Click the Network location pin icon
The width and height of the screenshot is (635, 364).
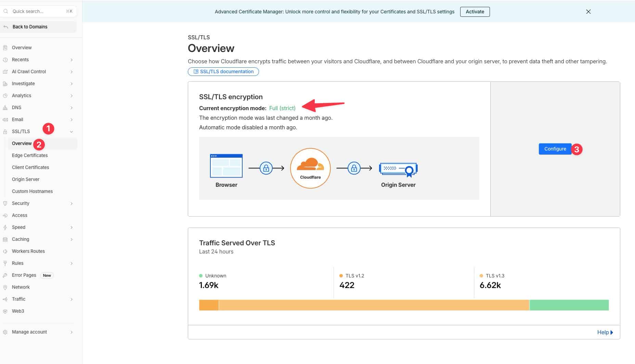coord(5,287)
